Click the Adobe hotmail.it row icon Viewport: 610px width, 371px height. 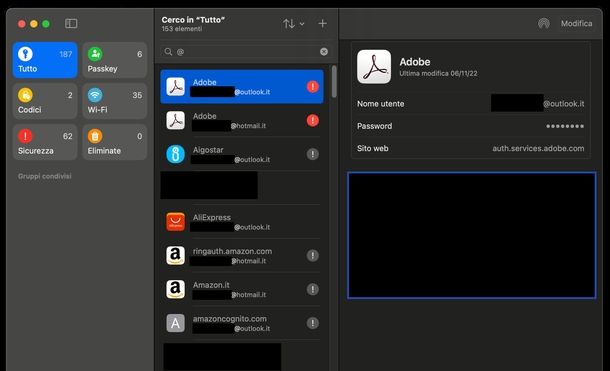pos(175,121)
